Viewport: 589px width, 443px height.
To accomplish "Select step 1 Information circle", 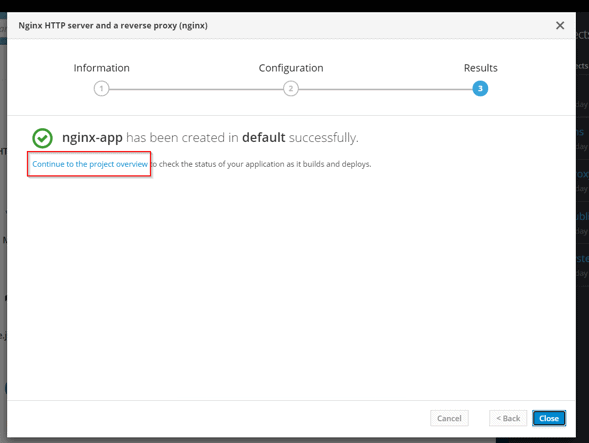I will tap(101, 89).
